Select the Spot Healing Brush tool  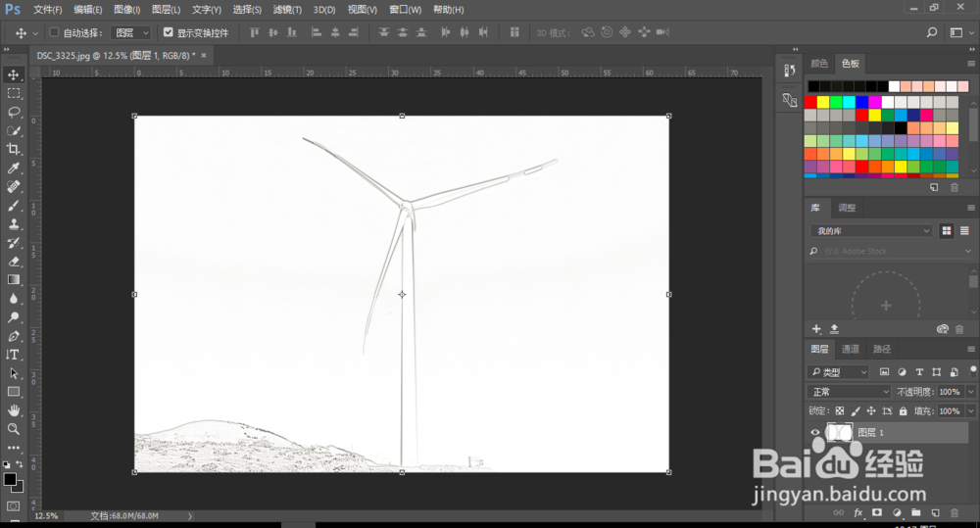13,187
